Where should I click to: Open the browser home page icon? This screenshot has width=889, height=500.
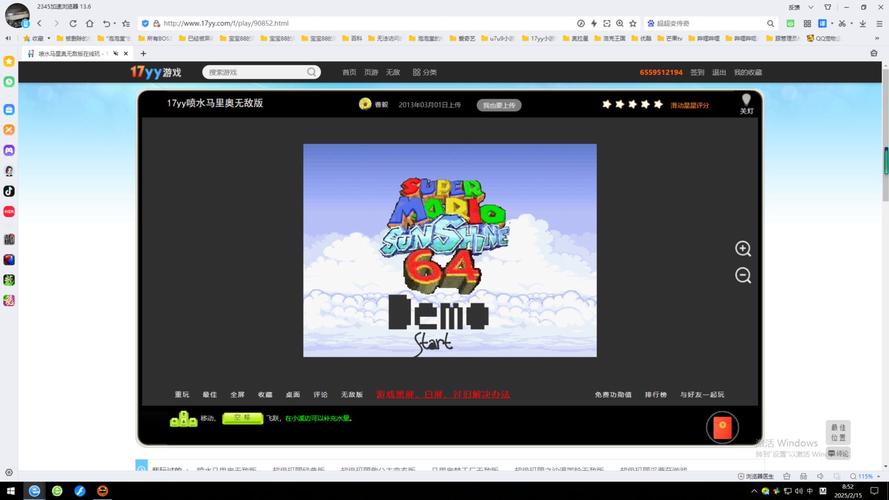90,23
